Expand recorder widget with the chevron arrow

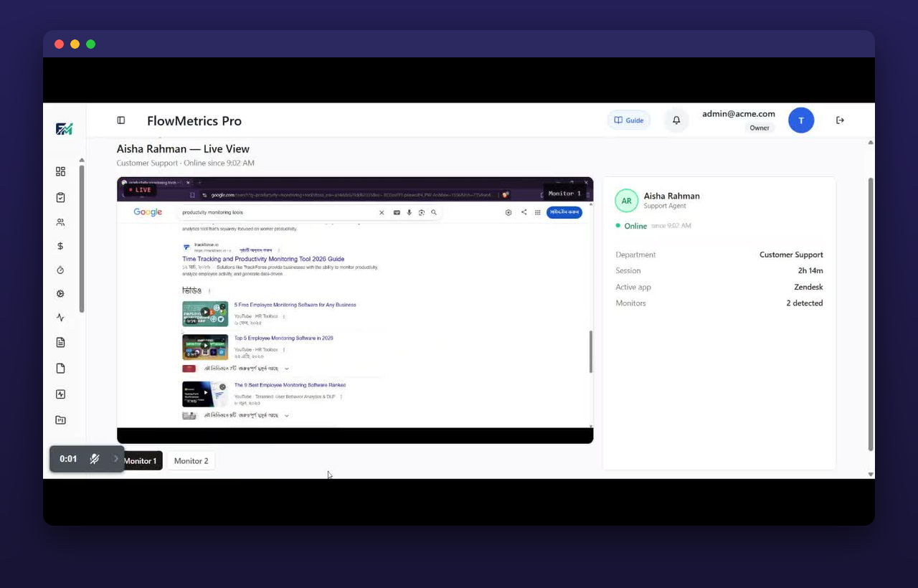(x=115, y=459)
